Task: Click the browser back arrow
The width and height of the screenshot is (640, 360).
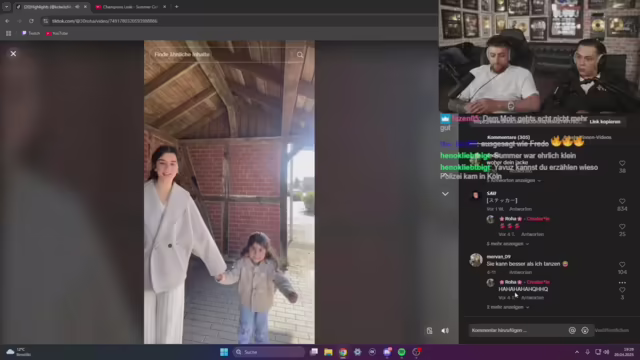Action: pyautogui.click(x=7, y=21)
